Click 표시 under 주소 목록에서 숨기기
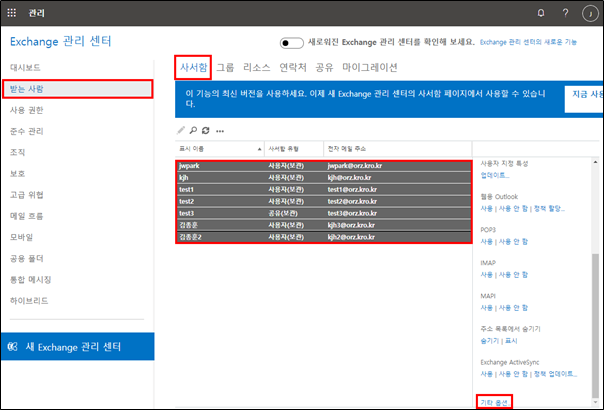 [511, 341]
